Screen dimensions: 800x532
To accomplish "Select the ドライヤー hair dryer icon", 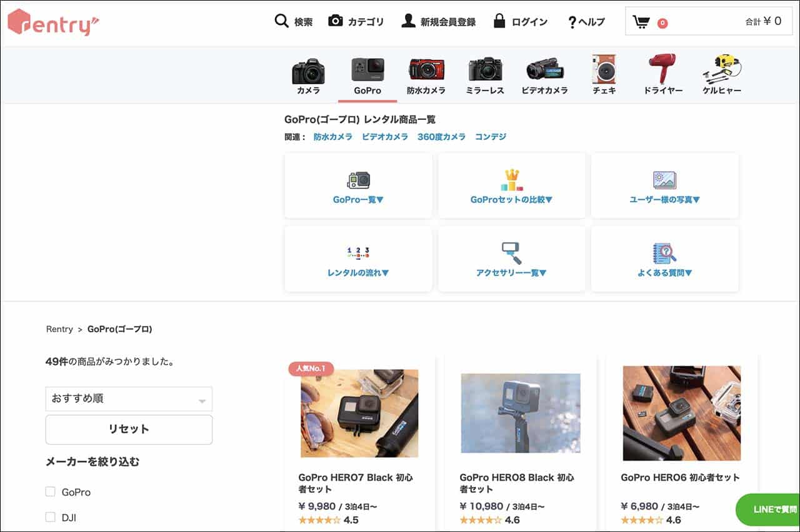I will [x=663, y=69].
